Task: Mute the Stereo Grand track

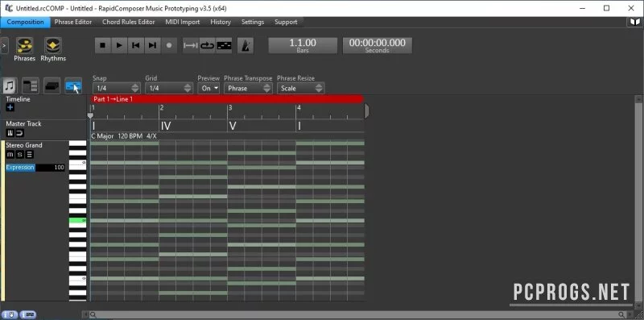Action: point(10,155)
